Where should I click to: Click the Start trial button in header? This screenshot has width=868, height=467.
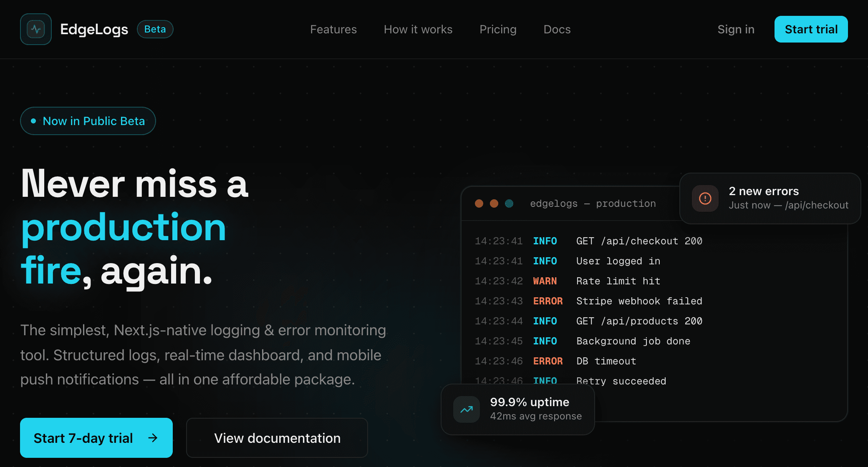[x=811, y=29]
